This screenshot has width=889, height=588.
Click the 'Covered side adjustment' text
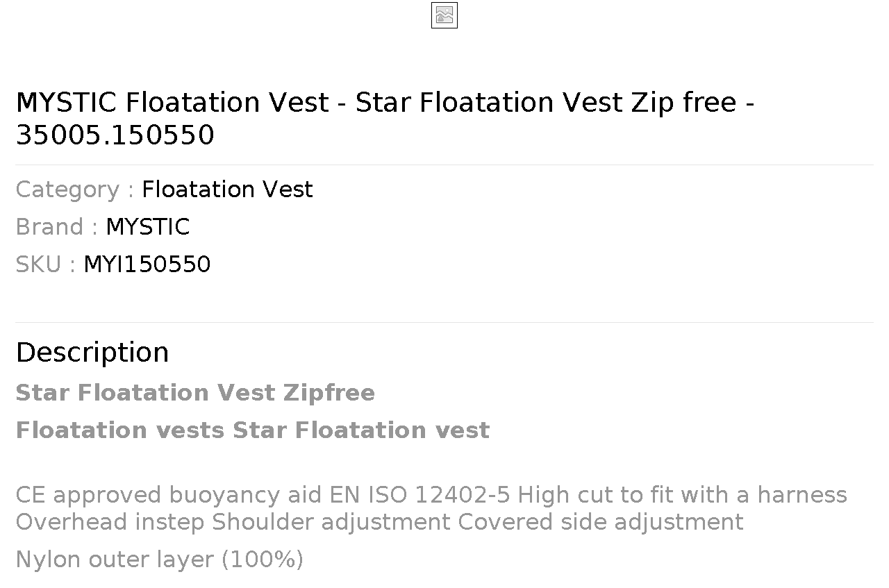point(601,521)
